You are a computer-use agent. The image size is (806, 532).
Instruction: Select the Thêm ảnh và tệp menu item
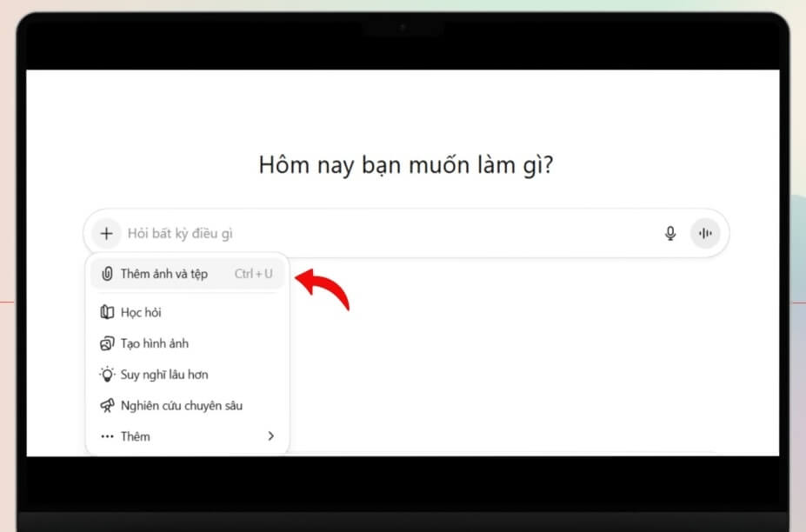[x=164, y=274]
